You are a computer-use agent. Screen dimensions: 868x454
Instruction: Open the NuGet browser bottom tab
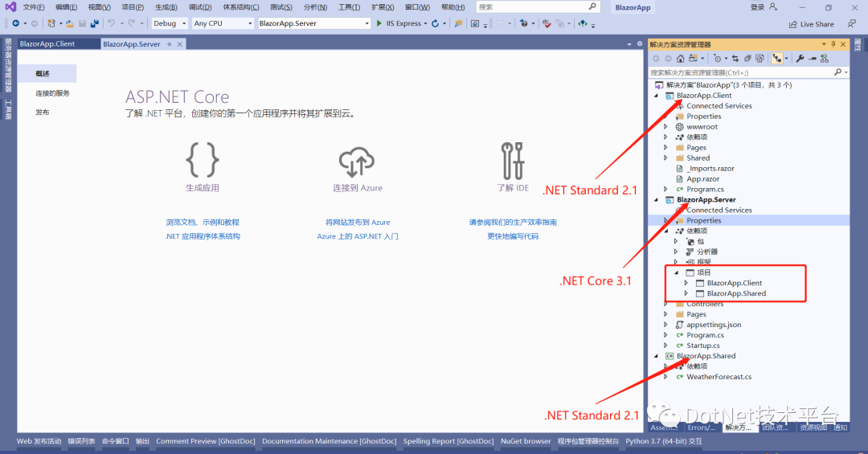click(526, 441)
